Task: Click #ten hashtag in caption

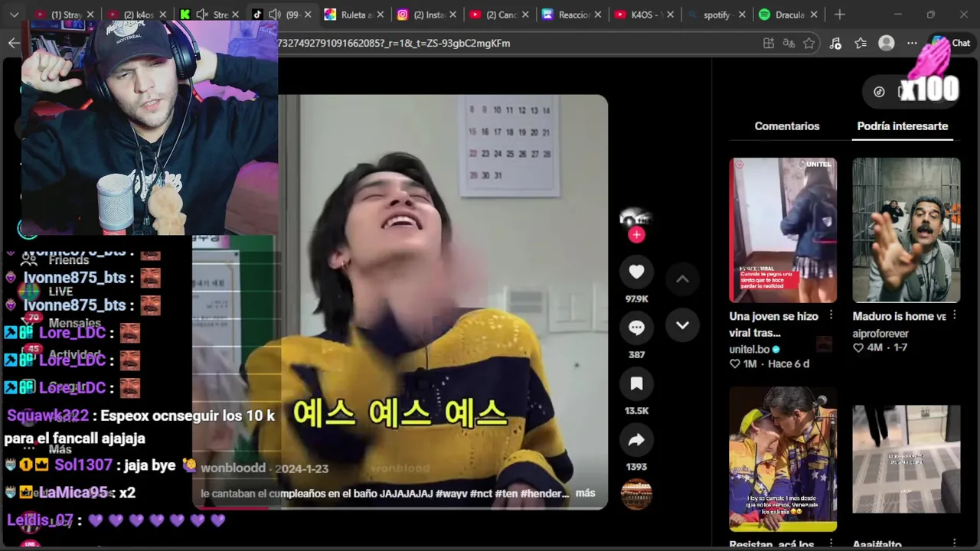Action: [x=506, y=494]
